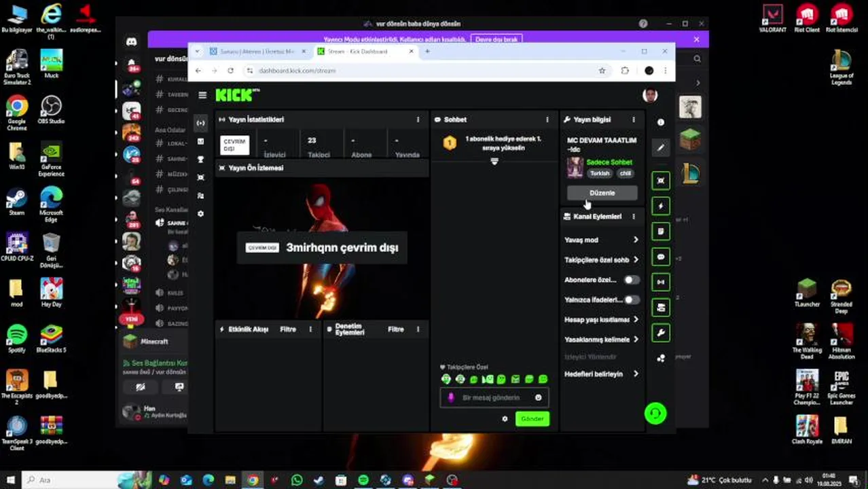Click the pencil edit icon in right toolbar
This screenshot has height=489, width=868.
(661, 147)
